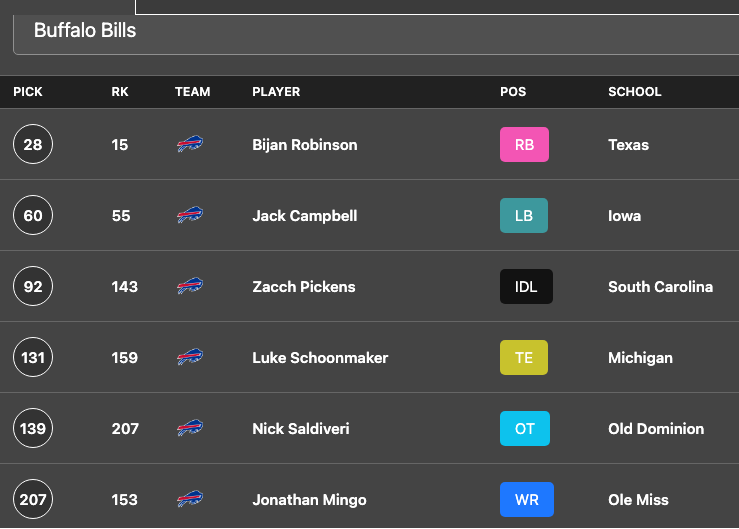Click the blue WR position badge

(x=526, y=499)
